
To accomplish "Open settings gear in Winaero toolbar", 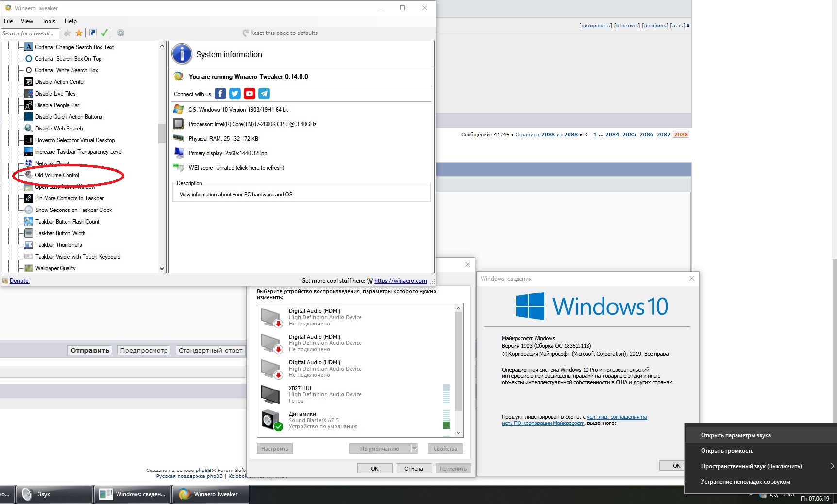I will point(121,33).
